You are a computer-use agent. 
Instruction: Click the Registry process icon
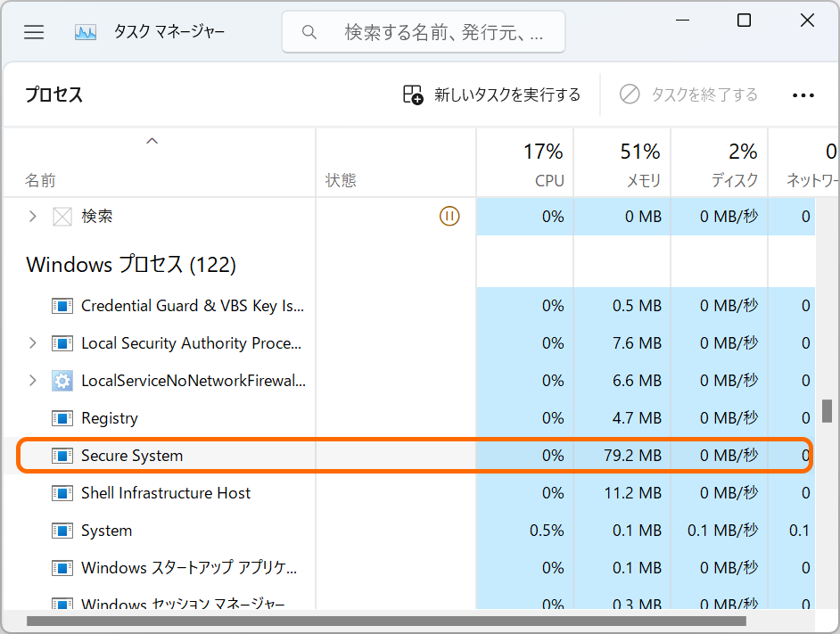click(x=62, y=417)
